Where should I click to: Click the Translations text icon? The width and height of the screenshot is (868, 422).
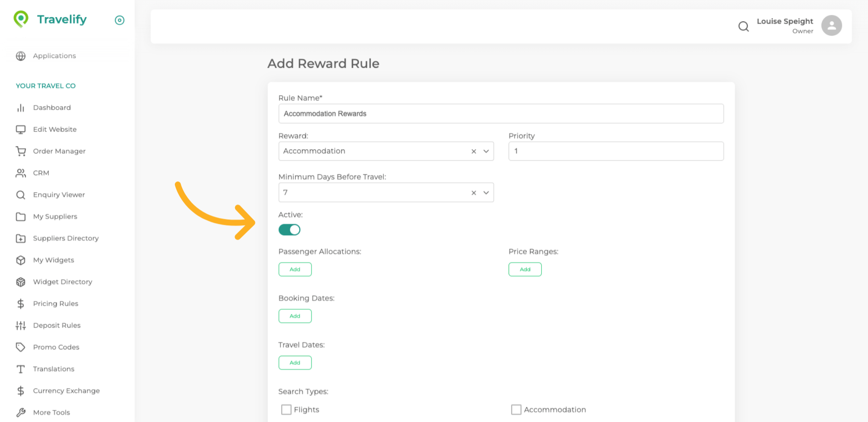coord(21,369)
